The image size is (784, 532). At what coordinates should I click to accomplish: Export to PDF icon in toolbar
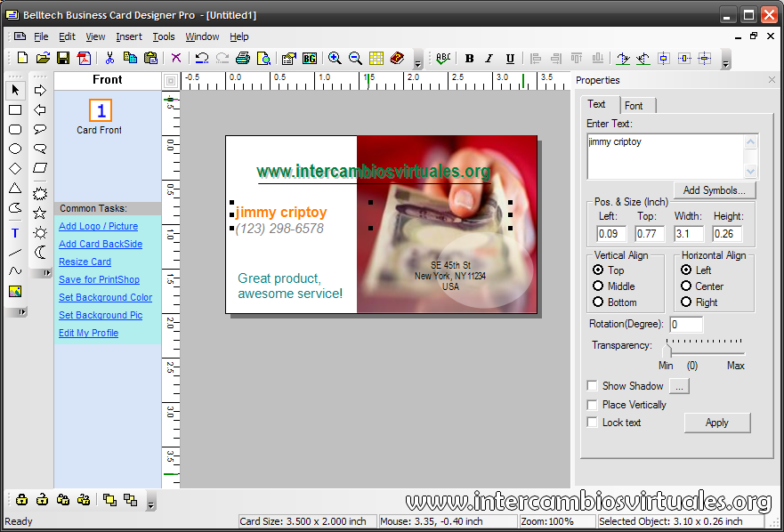84,58
